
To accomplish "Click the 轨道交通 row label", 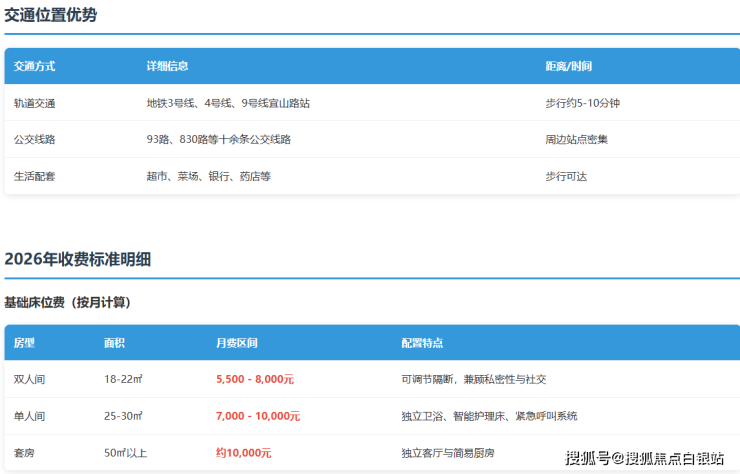I will [x=35, y=103].
